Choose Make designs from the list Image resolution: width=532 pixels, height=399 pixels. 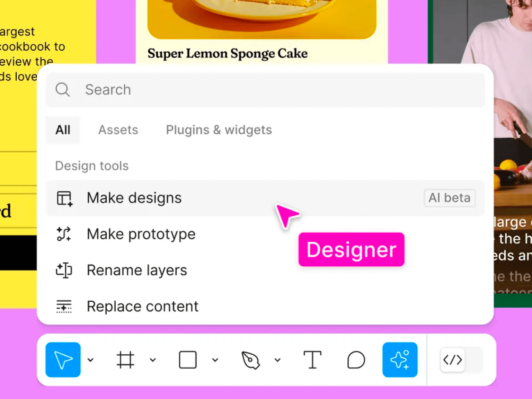click(x=134, y=198)
